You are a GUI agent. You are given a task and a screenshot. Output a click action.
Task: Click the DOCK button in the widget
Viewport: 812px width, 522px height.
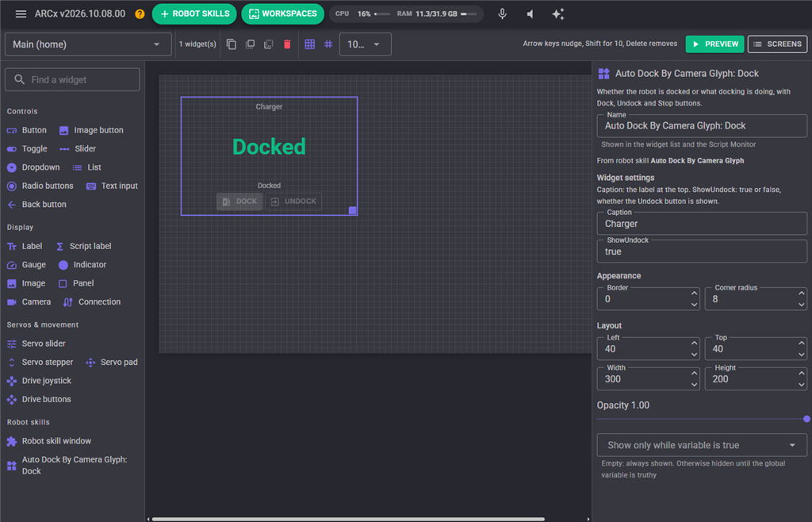pos(239,202)
